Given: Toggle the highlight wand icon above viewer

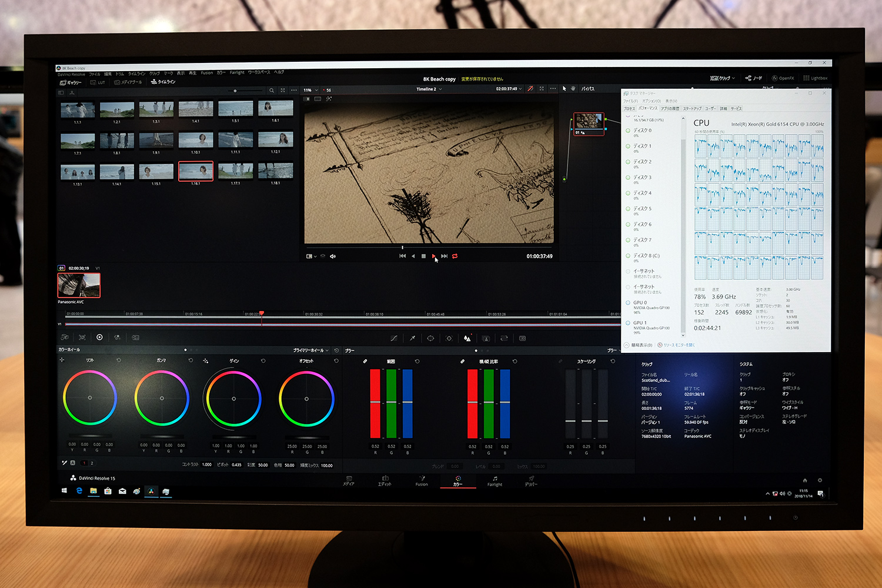Looking at the screenshot, I should [x=329, y=99].
